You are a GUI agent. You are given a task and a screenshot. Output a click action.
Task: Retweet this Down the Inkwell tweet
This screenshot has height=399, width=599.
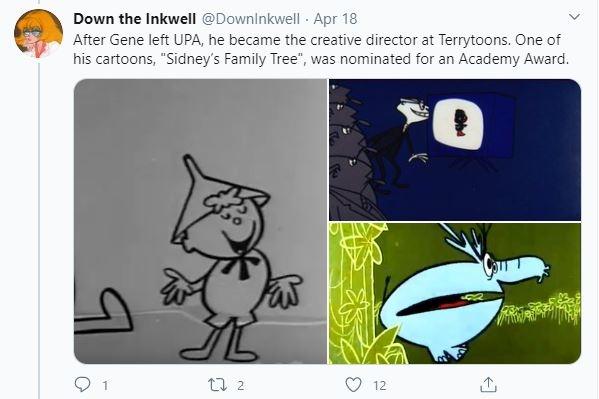coord(215,384)
